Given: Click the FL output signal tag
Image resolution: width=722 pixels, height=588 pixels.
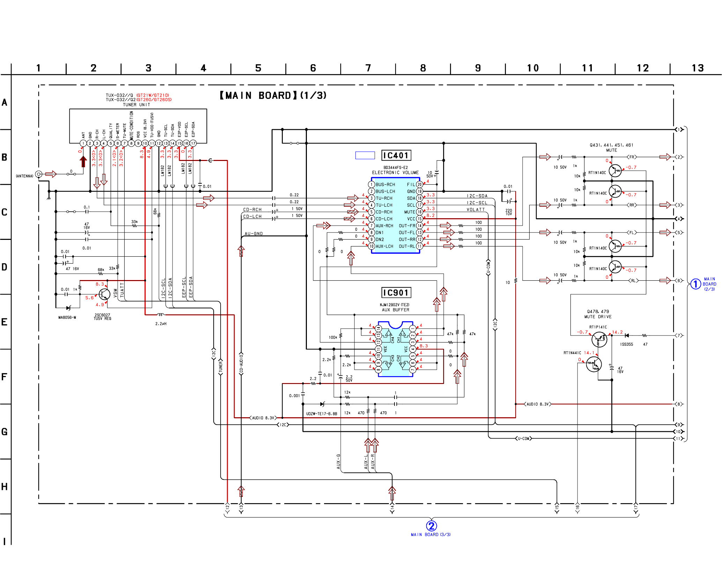Looking at the screenshot, I should click(632, 232).
